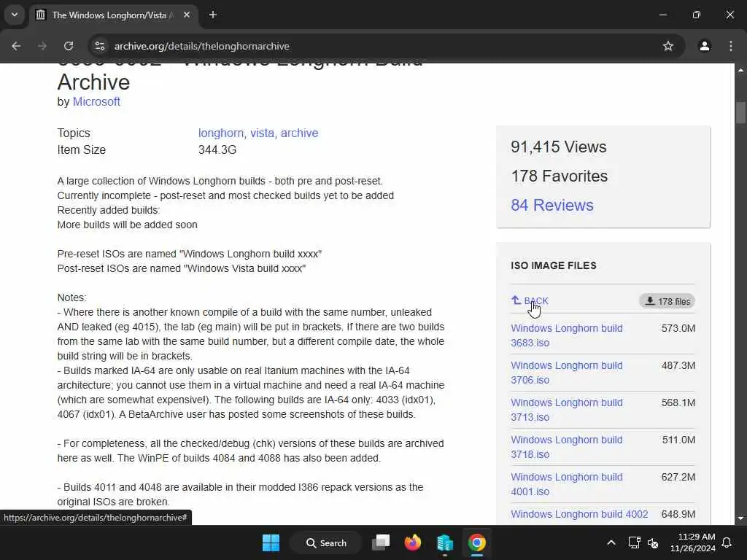Click the page vertical scrollbar thumb

(x=741, y=113)
